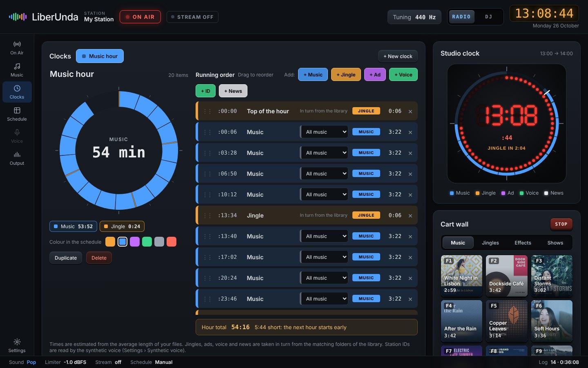Screen dimensions: 588x368
Task: Play Copper Leaves cart F5
Action: [507, 321]
